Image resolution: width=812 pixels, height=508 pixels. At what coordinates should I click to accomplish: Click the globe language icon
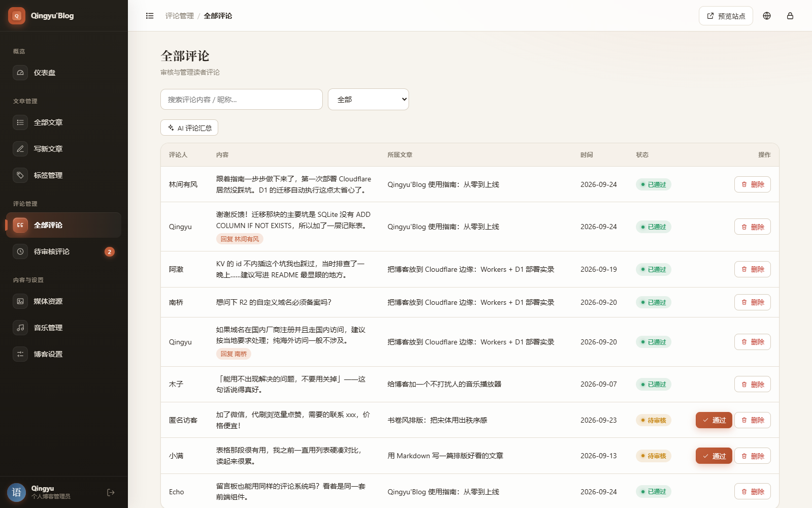[767, 16]
